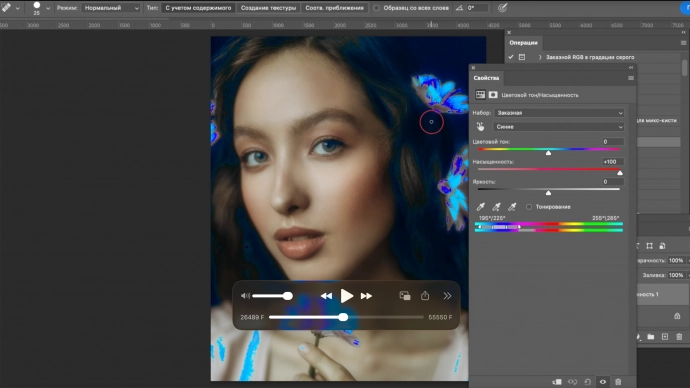Viewport: 690px width, 388px height.
Task: Click the fast-forward button in video overlay
Action: pyautogui.click(x=366, y=296)
